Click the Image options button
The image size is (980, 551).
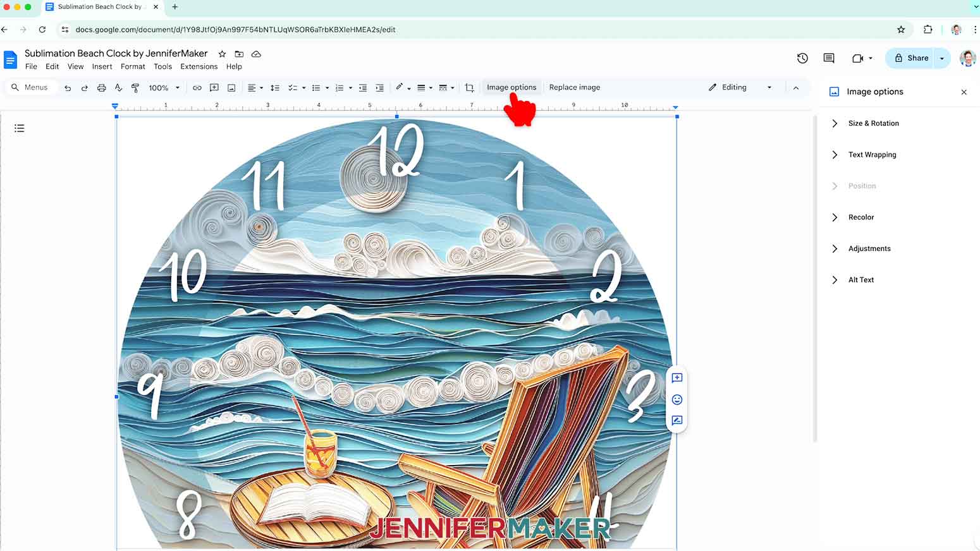[x=511, y=87]
